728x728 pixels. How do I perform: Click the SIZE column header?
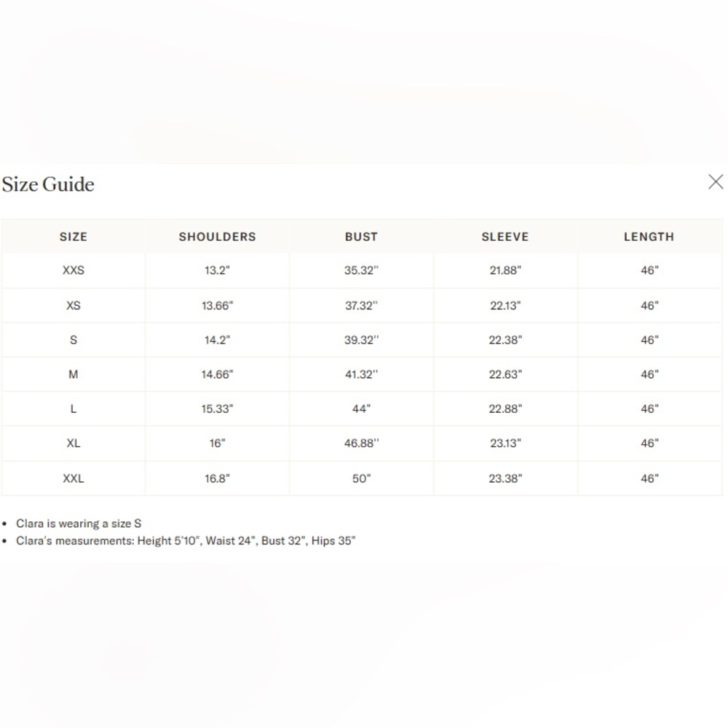[x=74, y=237]
